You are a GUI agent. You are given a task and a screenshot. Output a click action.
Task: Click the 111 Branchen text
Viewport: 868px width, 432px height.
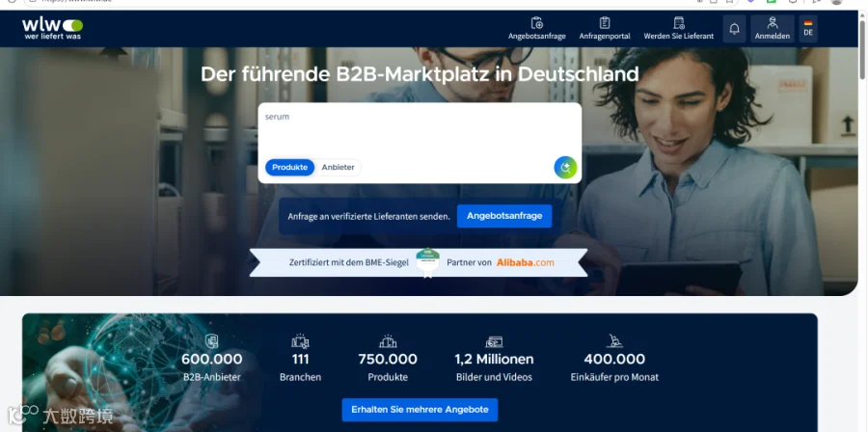pyautogui.click(x=300, y=368)
